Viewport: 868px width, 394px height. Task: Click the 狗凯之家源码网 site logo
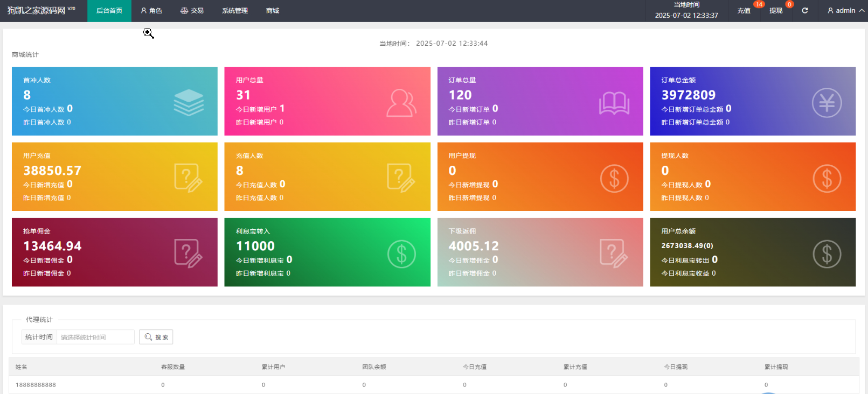(x=41, y=10)
